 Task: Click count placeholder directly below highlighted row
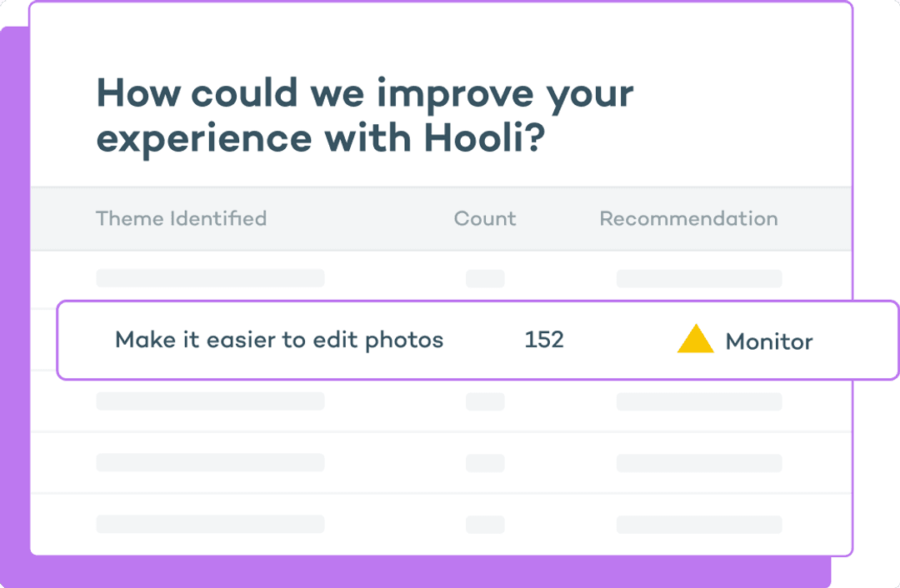pos(485,401)
